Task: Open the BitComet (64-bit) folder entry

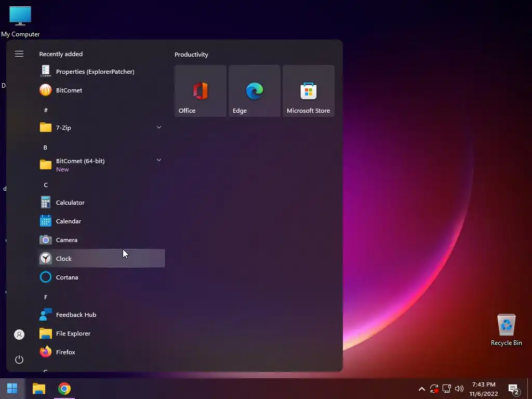Action: (101, 165)
